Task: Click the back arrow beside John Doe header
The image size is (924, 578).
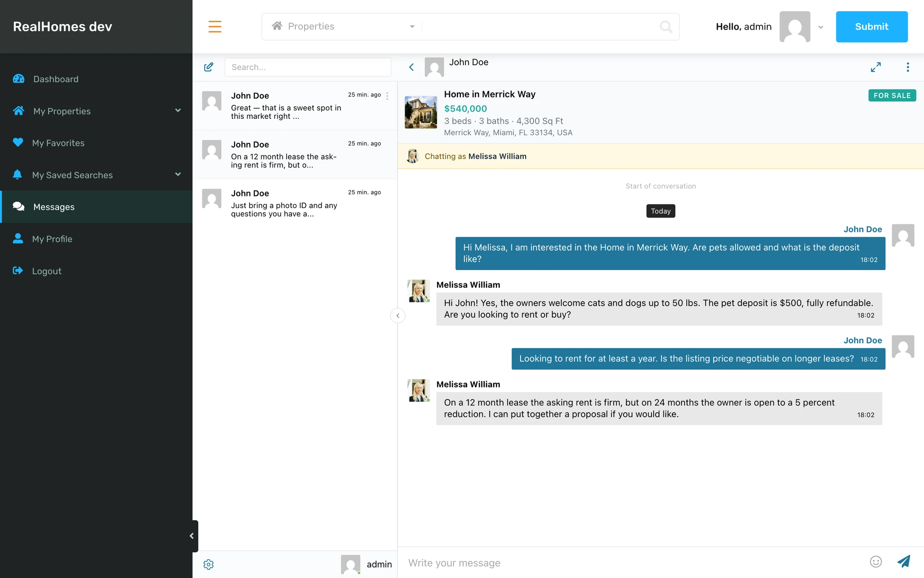Action: (411, 67)
